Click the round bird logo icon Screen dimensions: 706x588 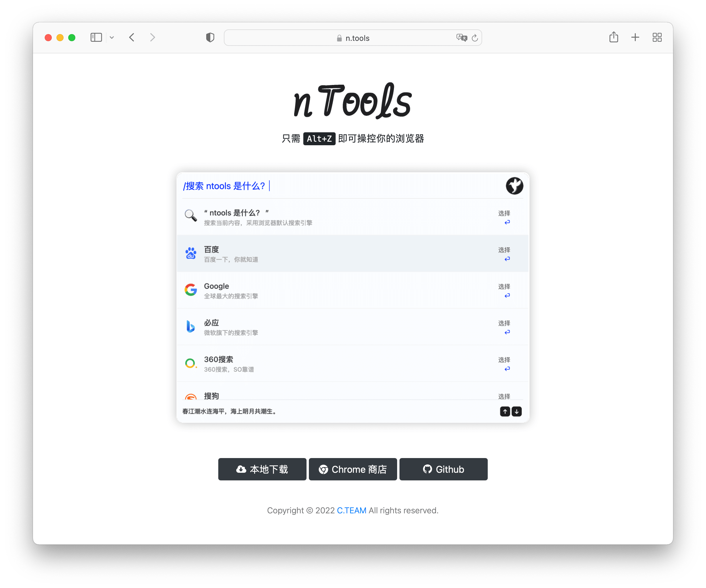coord(514,186)
